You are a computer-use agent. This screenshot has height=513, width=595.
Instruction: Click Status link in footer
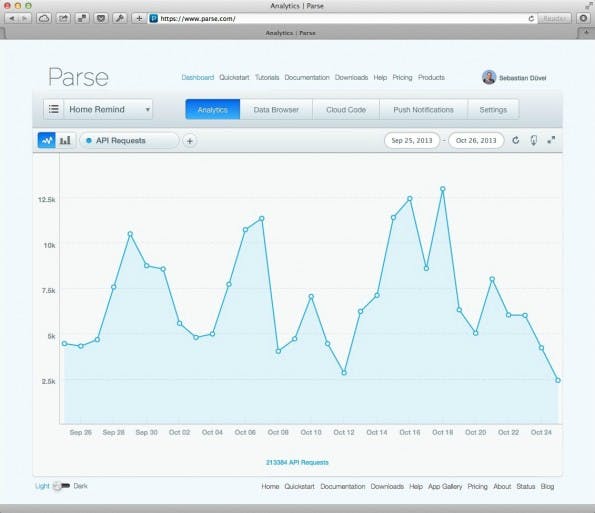tap(526, 486)
